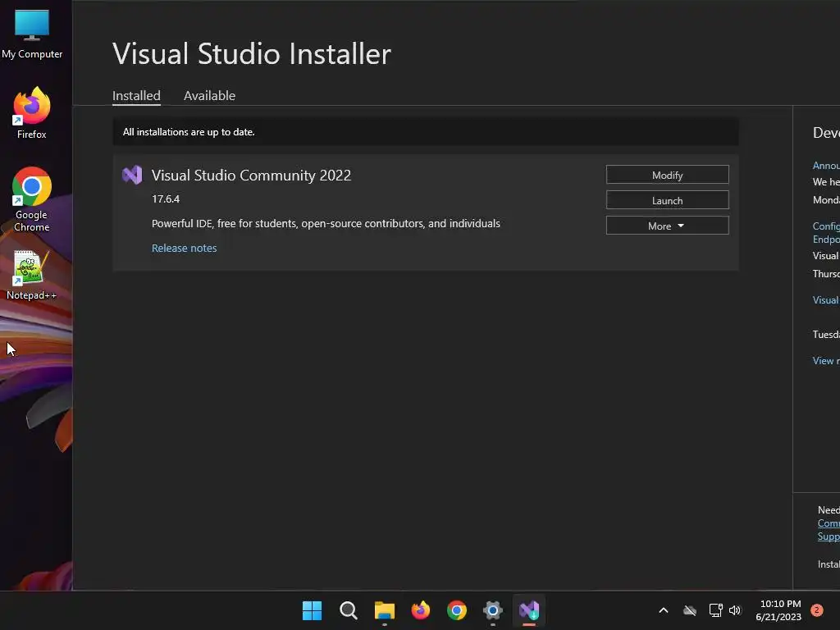Image resolution: width=840 pixels, height=630 pixels.
Task: Launch Visual Studio Community 2022
Action: 667,200
